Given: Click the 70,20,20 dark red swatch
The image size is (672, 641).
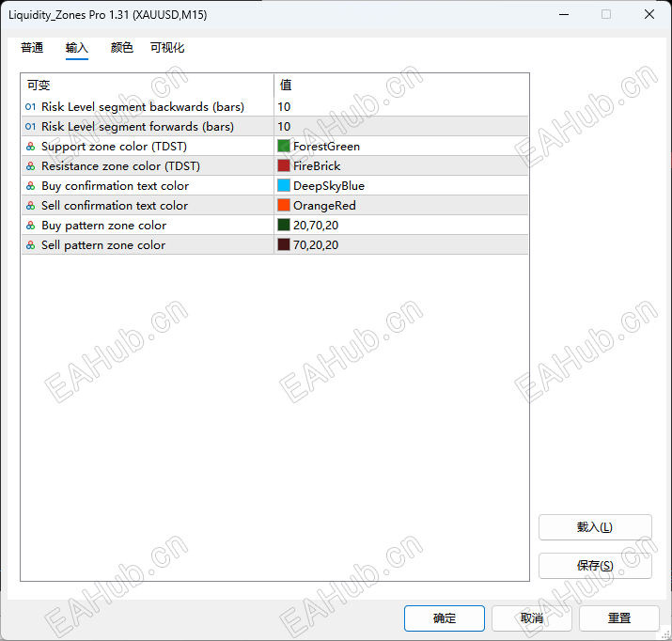Looking at the screenshot, I should tap(284, 244).
